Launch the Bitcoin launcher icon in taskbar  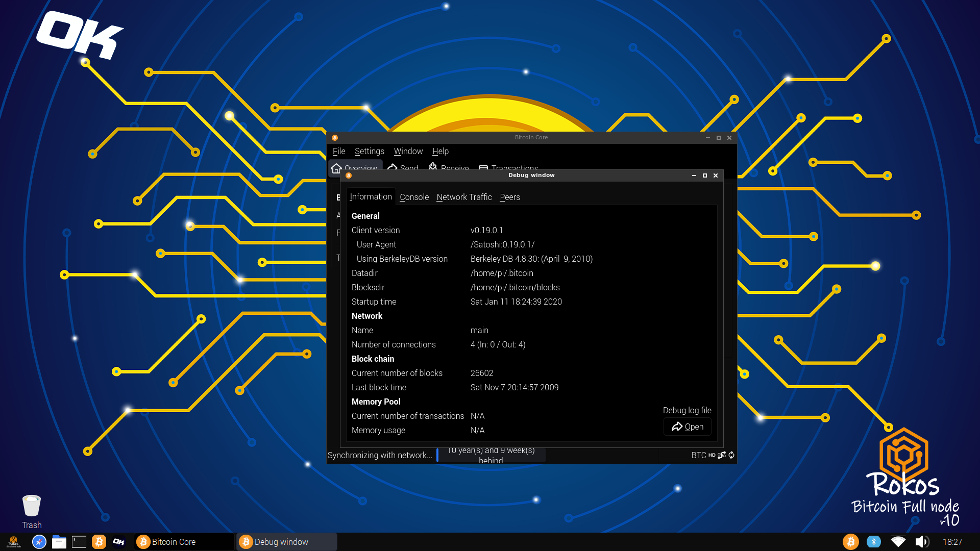pyautogui.click(x=99, y=542)
